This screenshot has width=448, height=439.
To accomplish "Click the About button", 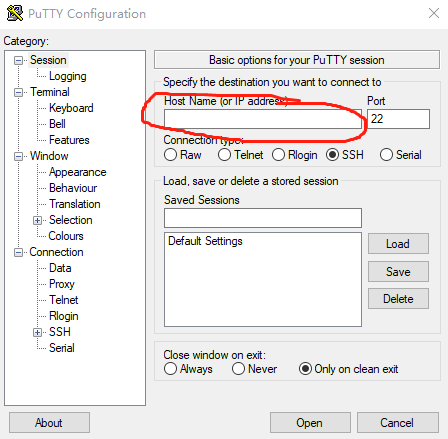I will [49, 423].
